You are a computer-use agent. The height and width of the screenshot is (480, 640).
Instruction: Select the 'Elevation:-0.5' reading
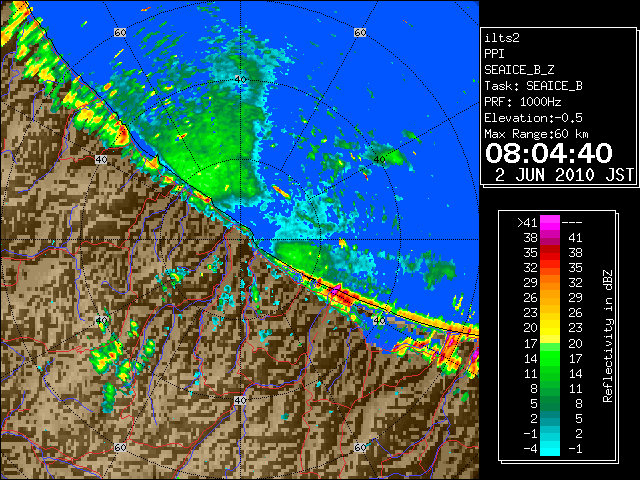pos(533,118)
